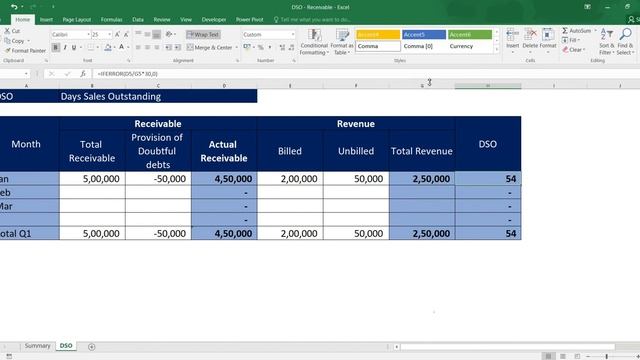Apply the green Accent6 cell style

point(470,35)
